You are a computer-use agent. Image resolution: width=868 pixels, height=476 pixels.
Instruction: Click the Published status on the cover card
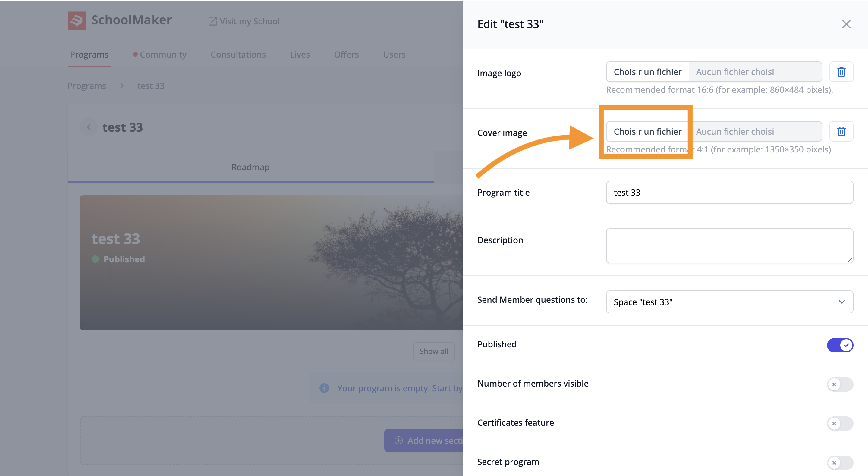point(118,259)
